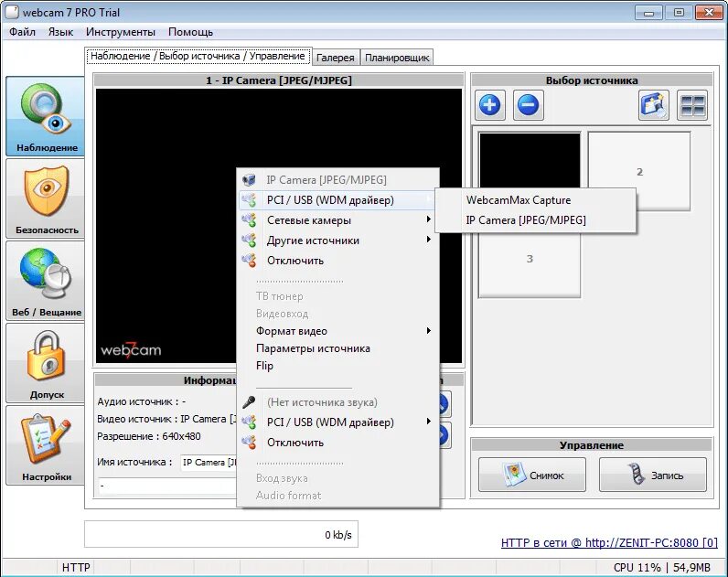728x577 pixels.
Task: Open the Помощь menu
Action: click(x=190, y=32)
